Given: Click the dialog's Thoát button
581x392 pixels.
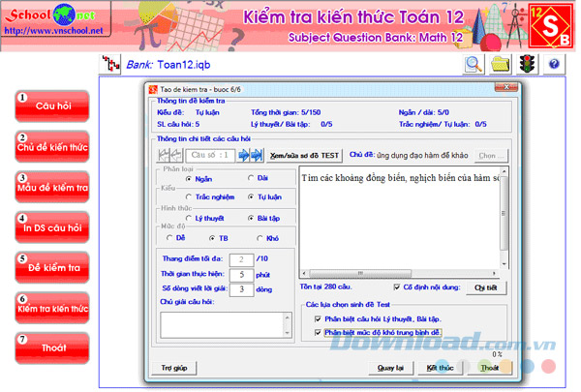Looking at the screenshot, I should point(489,368).
